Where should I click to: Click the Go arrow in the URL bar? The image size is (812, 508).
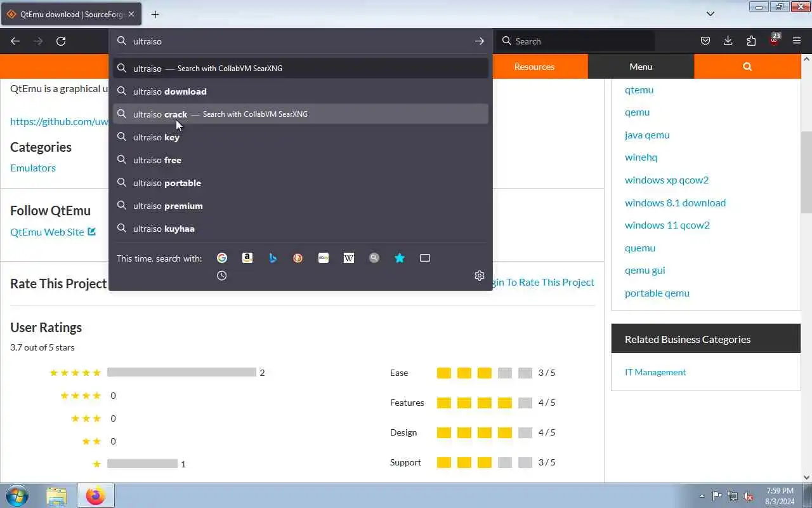pos(479,41)
